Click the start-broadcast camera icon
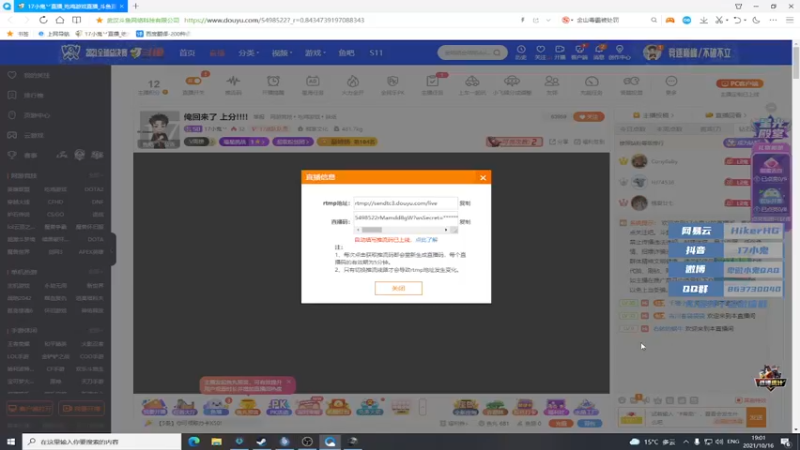Viewport: 800px width, 450px height. pyautogui.click(x=560, y=53)
